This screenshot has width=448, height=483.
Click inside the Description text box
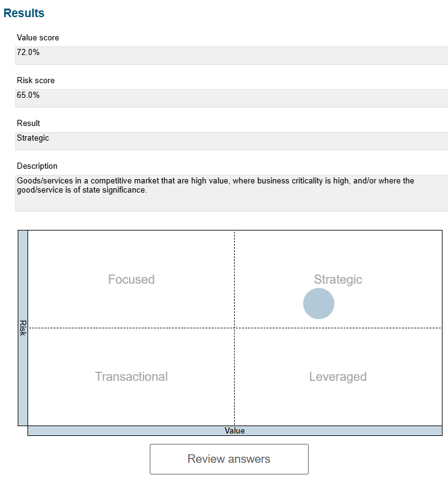point(232,193)
